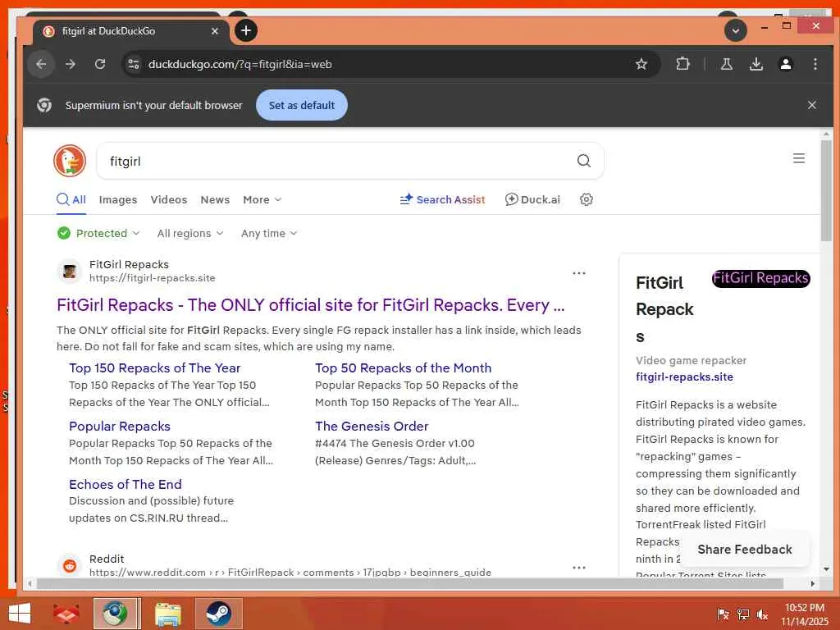Click the FitGirl Repacks logo image in sidebar

(760, 279)
